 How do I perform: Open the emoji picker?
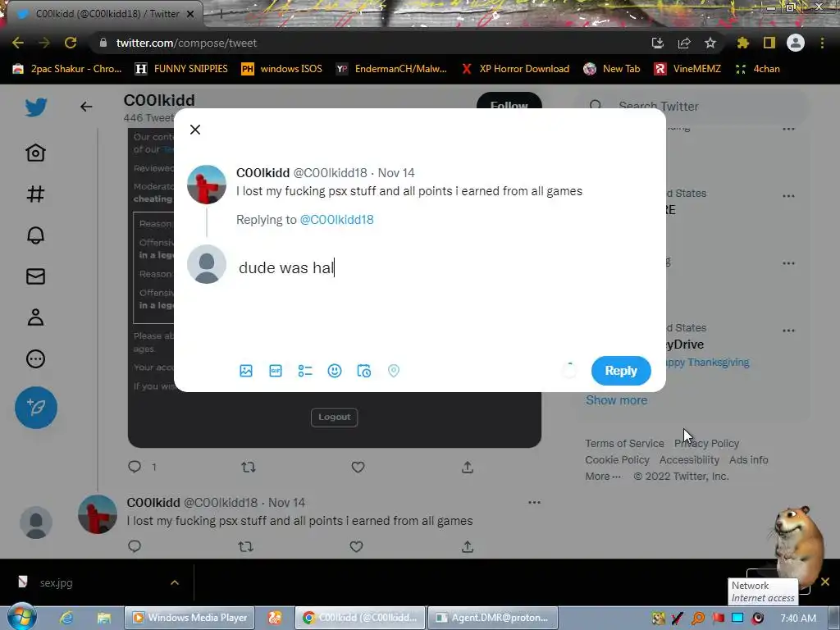click(x=335, y=371)
